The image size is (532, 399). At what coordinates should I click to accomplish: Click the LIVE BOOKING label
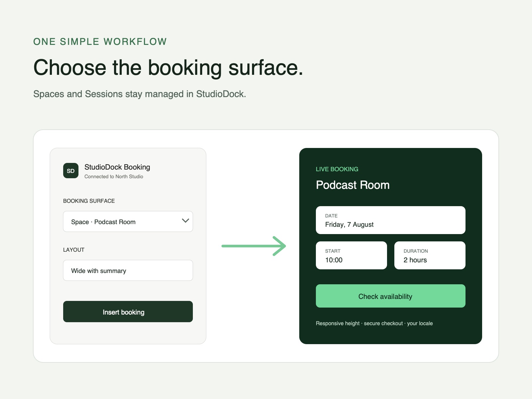click(x=337, y=169)
